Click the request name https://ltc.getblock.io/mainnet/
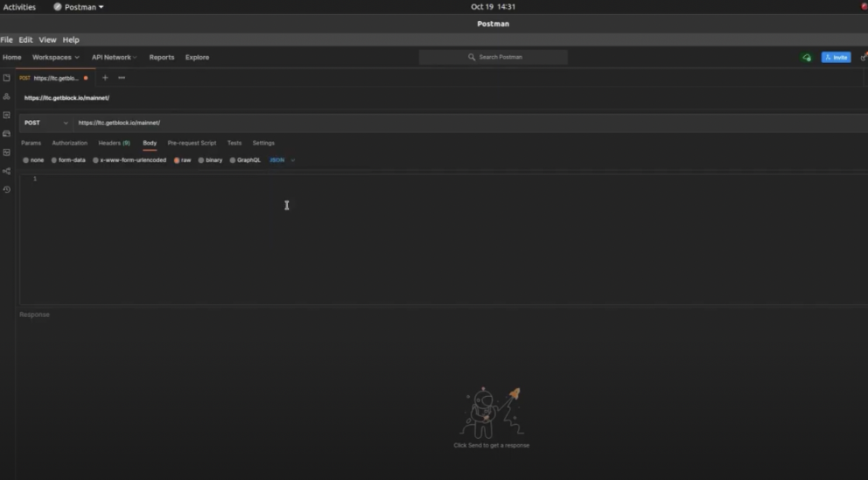 66,98
